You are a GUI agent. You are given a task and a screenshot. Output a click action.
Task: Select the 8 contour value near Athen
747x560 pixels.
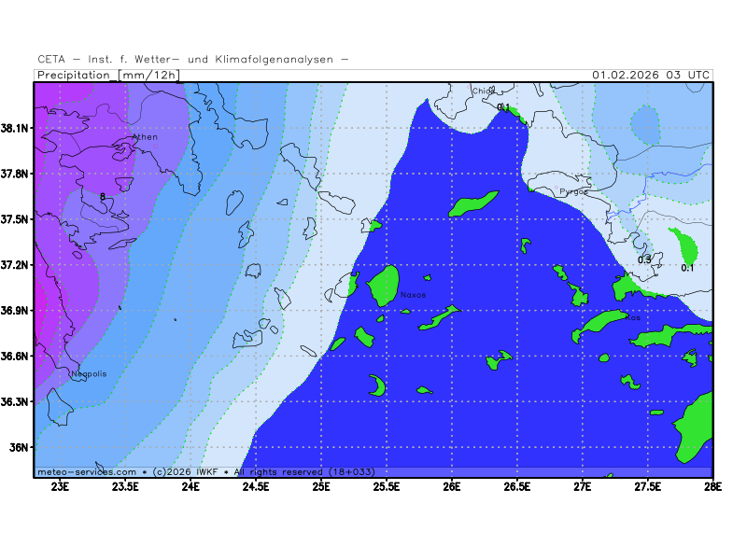pos(103,197)
